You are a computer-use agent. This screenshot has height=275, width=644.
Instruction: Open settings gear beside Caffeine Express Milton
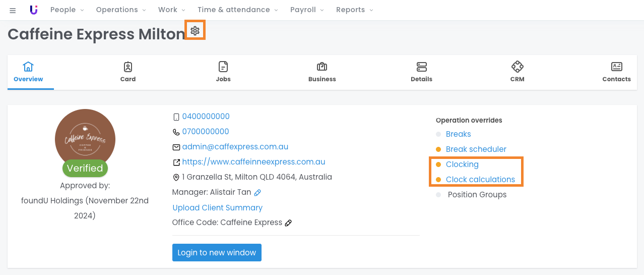195,31
